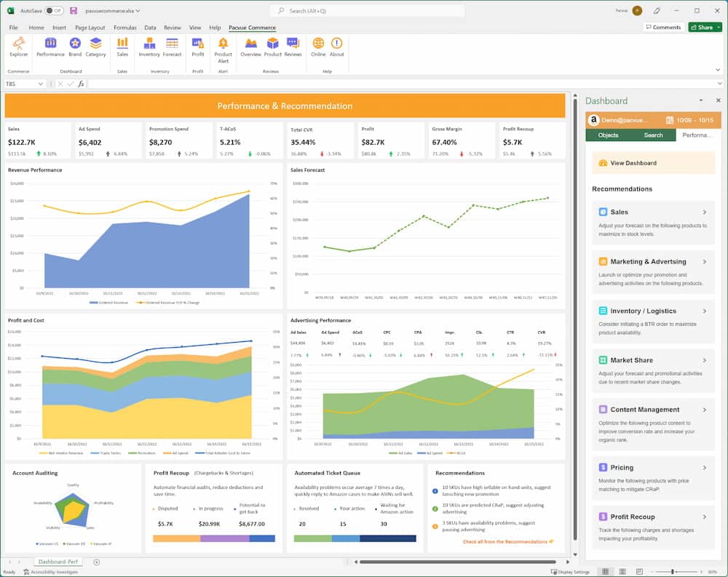Click the Forecast ribbon icon

(173, 47)
